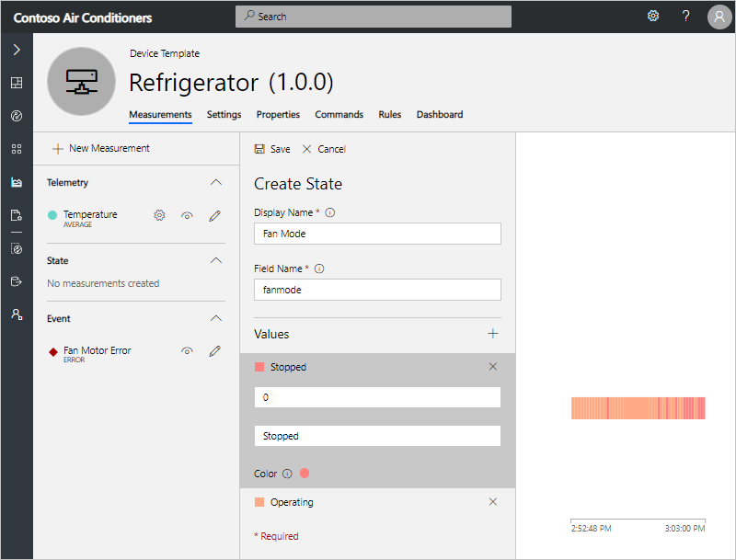Viewport: 736px width, 560px height.
Task: Click the Display Name input field
Action: pyautogui.click(x=377, y=234)
